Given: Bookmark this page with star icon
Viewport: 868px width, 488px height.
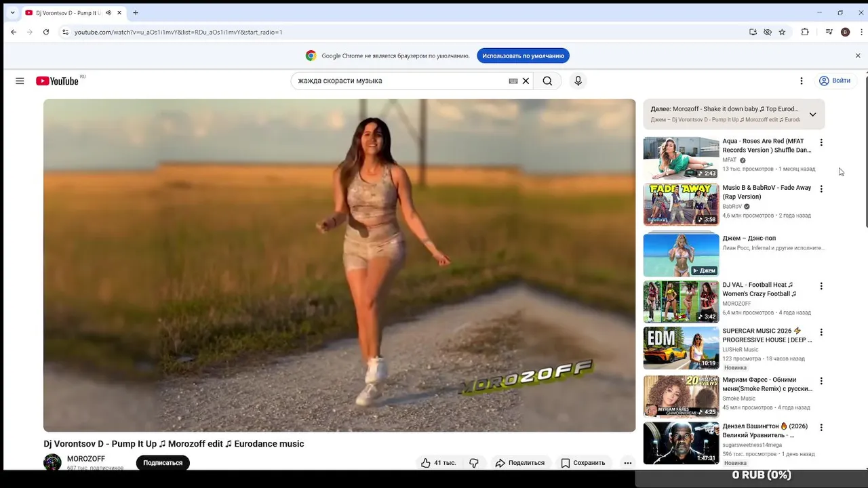Looking at the screenshot, I should (782, 32).
